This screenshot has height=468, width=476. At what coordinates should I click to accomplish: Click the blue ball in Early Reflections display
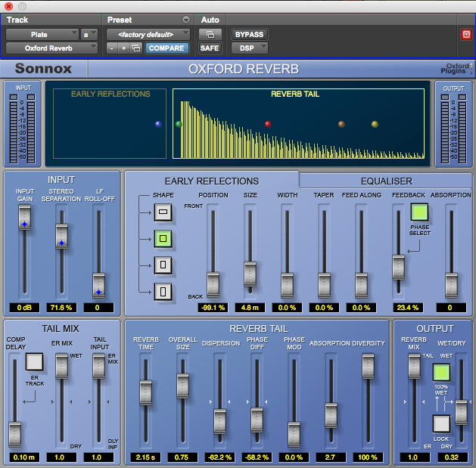158,124
